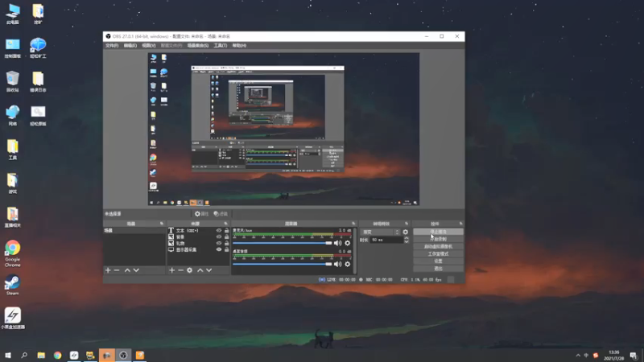Select the 场景 entry in scenes list
The width and height of the screenshot is (644, 362).
(134, 231)
